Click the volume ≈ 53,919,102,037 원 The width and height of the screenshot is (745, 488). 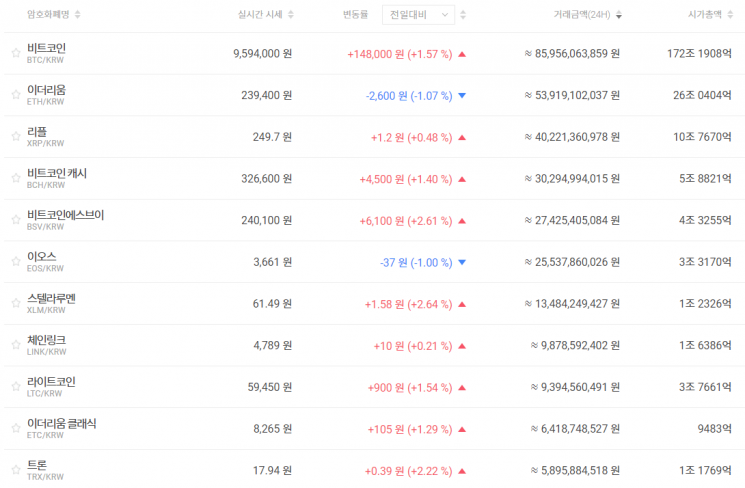click(572, 96)
